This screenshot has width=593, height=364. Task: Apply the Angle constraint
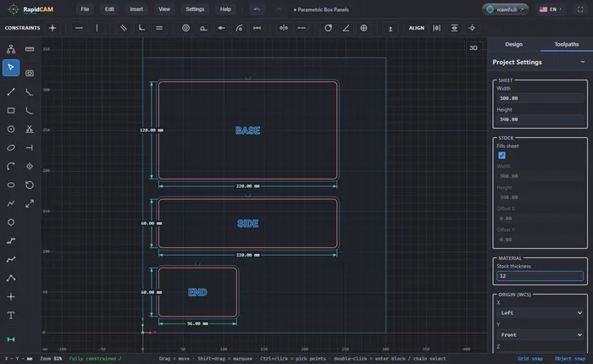[x=346, y=28]
